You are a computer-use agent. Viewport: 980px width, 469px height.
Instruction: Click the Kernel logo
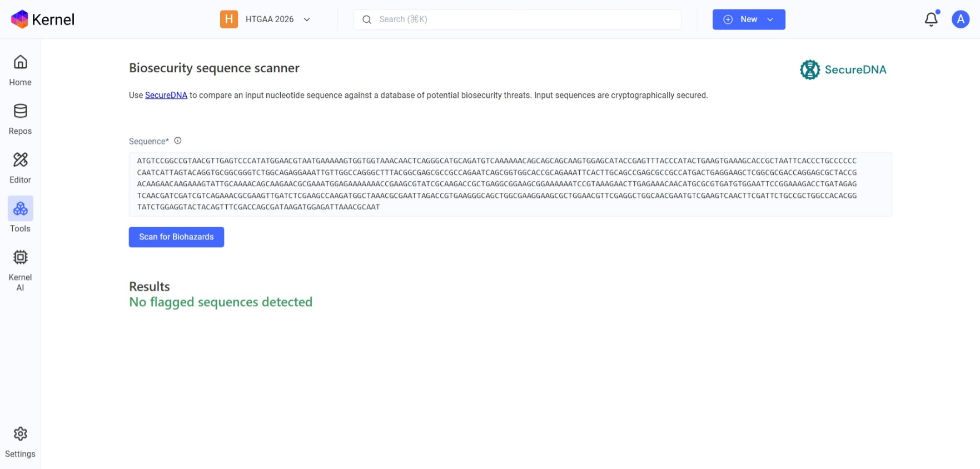click(42, 19)
